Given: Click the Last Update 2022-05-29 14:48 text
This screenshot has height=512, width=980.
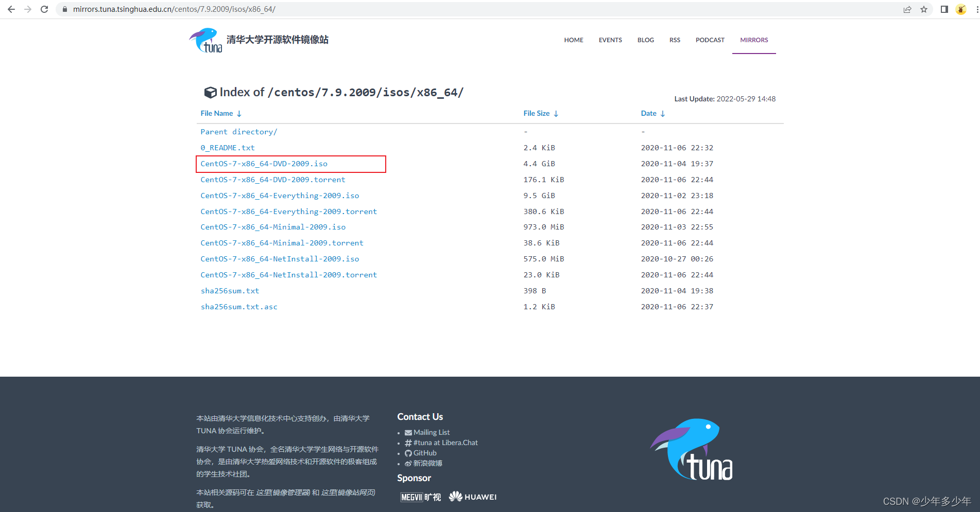Looking at the screenshot, I should (x=725, y=99).
